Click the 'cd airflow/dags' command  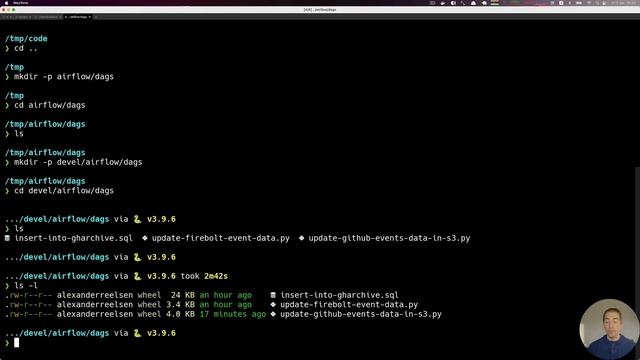50,105
